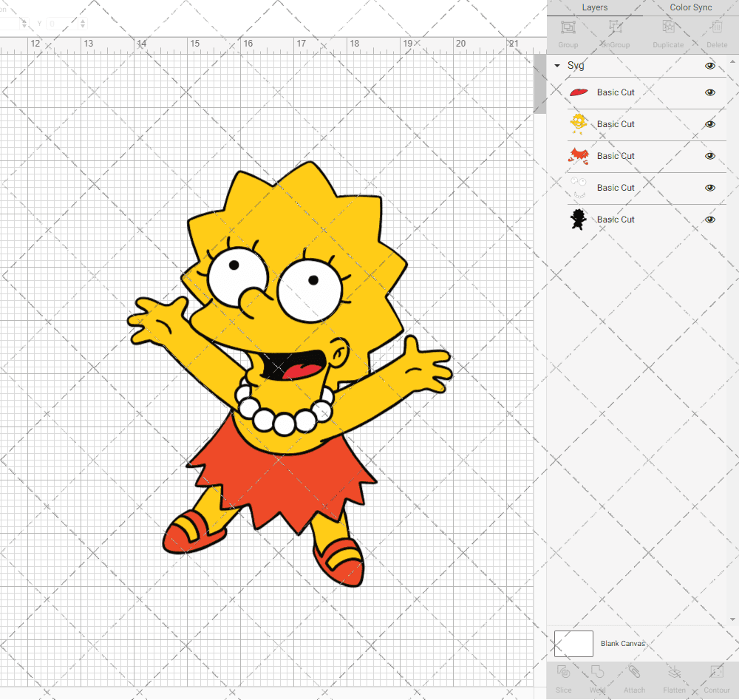This screenshot has height=700, width=739.
Task: Select the Slice tool
Action: click(563, 671)
